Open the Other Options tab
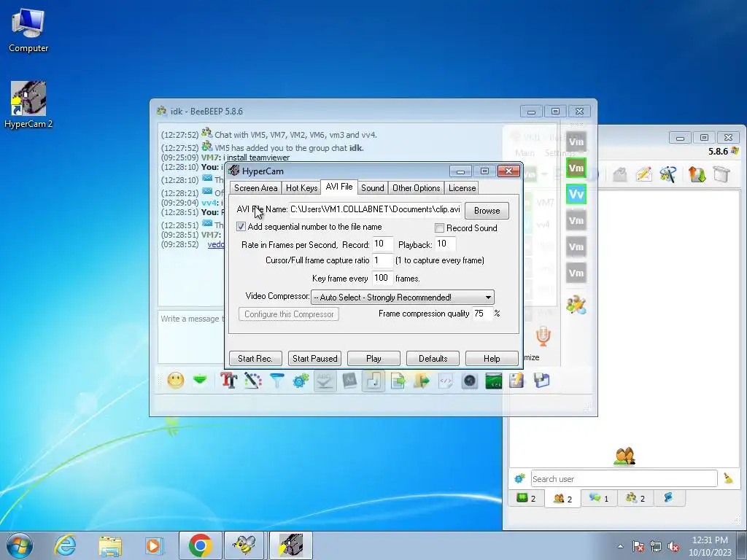The height and width of the screenshot is (560, 747). click(x=417, y=188)
